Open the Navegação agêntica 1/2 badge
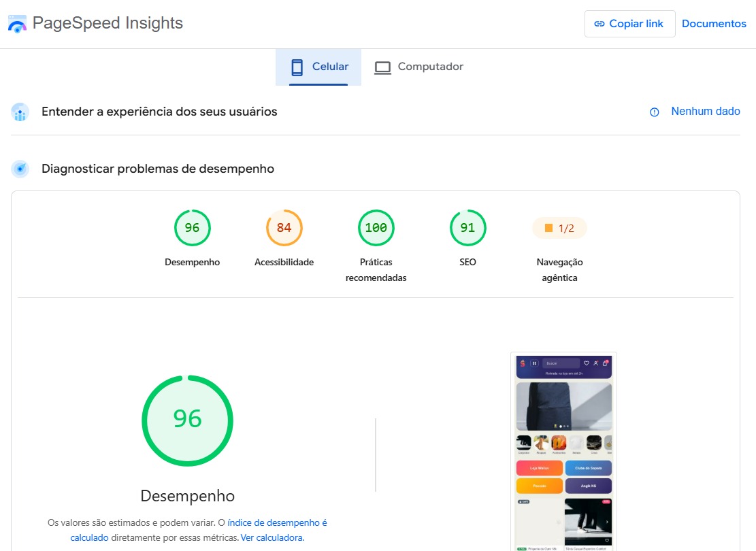The width and height of the screenshot is (756, 551). [x=559, y=228]
